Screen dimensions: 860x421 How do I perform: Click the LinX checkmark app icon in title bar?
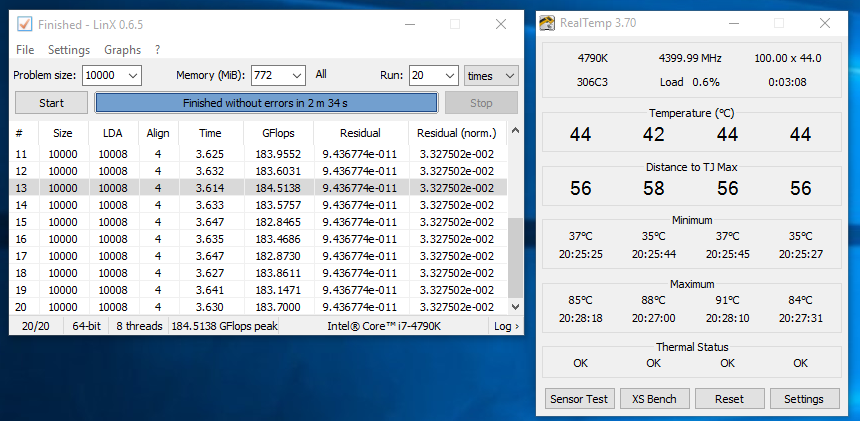(24, 24)
